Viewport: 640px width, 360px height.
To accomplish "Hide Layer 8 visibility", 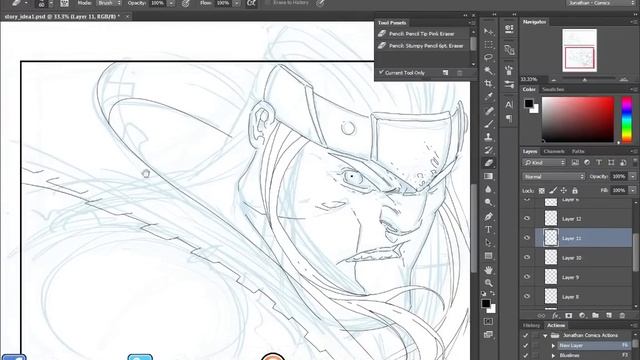I will click(527, 296).
